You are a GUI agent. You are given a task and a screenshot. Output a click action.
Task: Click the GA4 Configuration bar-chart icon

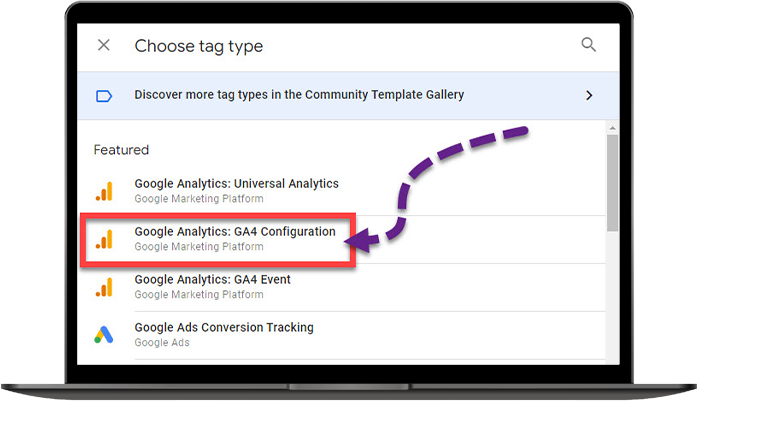point(104,239)
